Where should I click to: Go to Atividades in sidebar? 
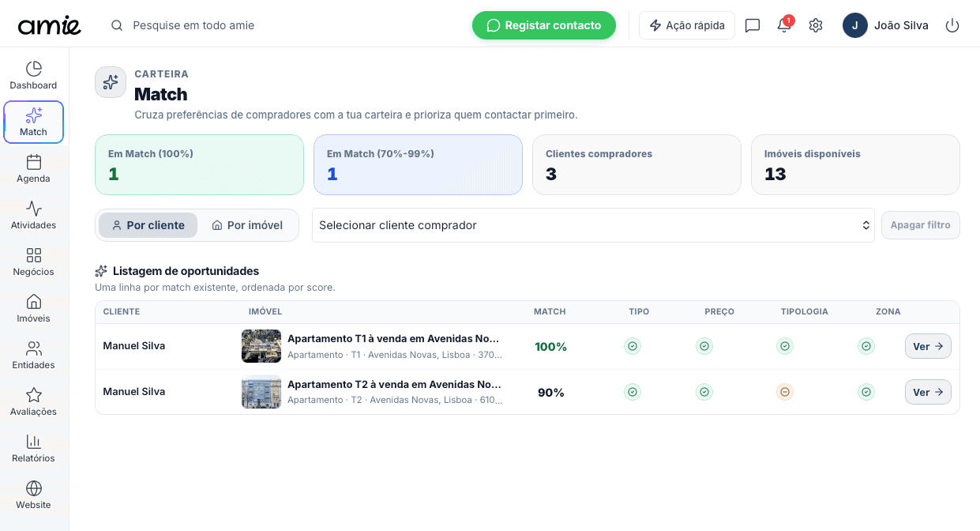tap(33, 216)
